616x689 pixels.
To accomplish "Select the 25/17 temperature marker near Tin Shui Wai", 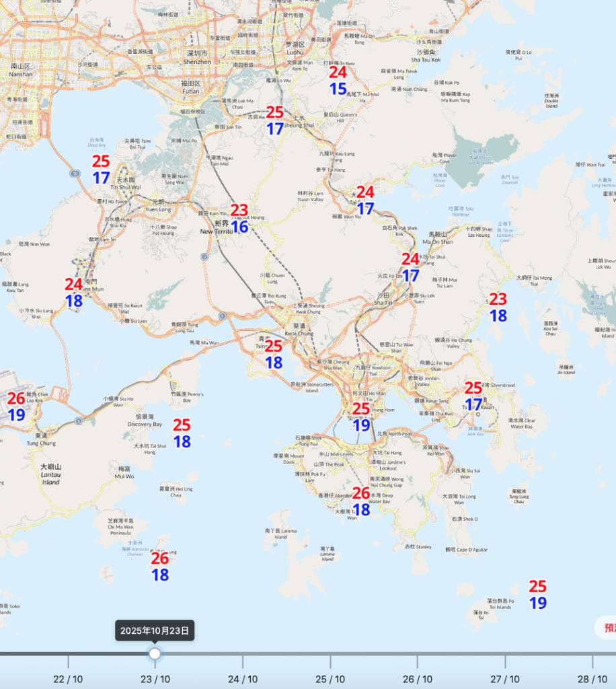I will pyautogui.click(x=101, y=170).
